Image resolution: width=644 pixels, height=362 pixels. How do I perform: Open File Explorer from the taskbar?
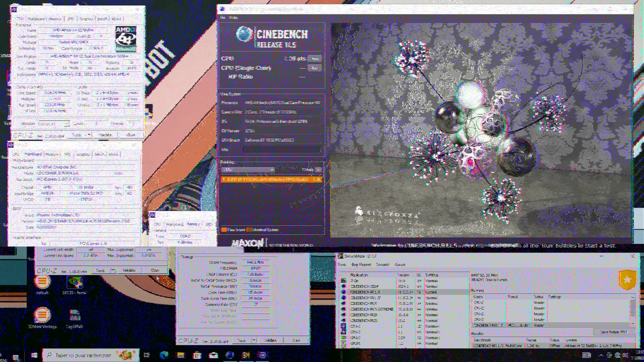(x=180, y=355)
